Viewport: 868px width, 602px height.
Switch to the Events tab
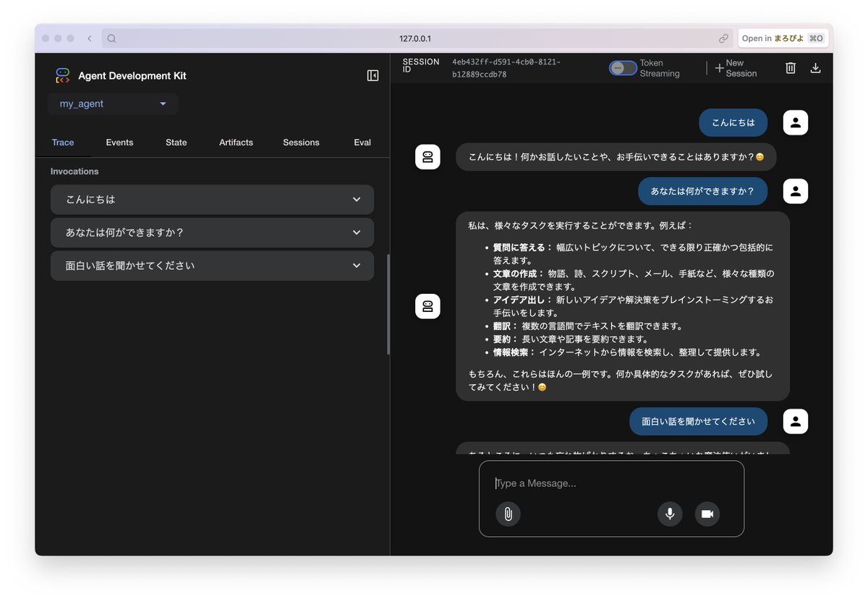tap(119, 143)
